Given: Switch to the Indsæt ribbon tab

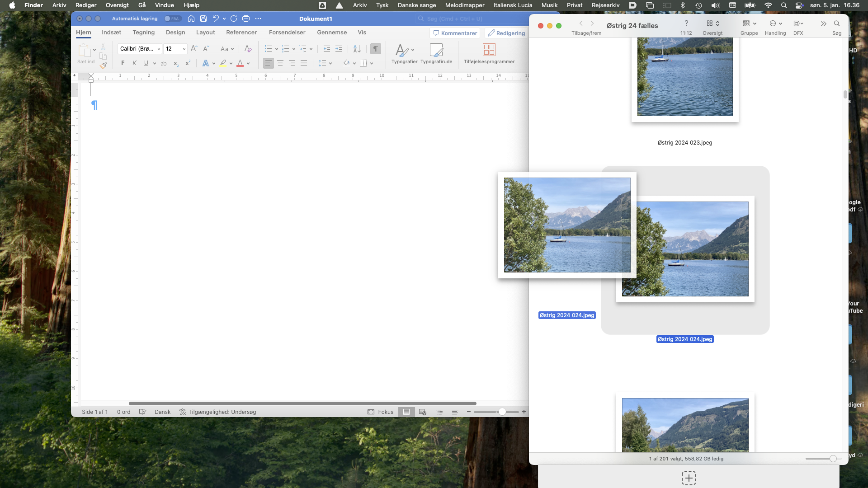Looking at the screenshot, I should [x=111, y=33].
